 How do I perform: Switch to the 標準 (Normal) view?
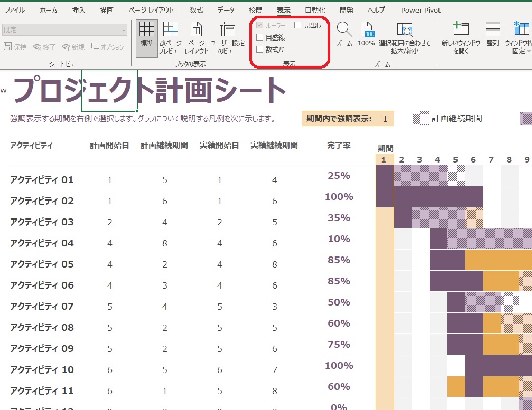click(x=146, y=37)
